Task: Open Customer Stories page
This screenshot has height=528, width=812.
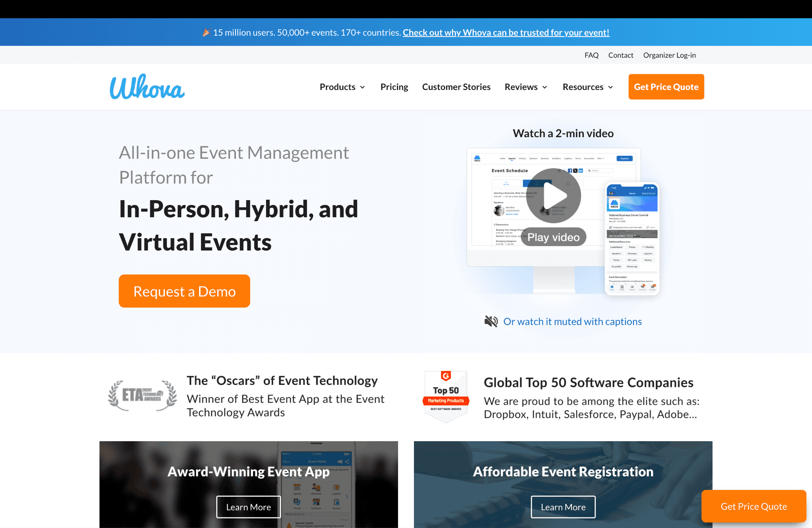Action: tap(456, 87)
